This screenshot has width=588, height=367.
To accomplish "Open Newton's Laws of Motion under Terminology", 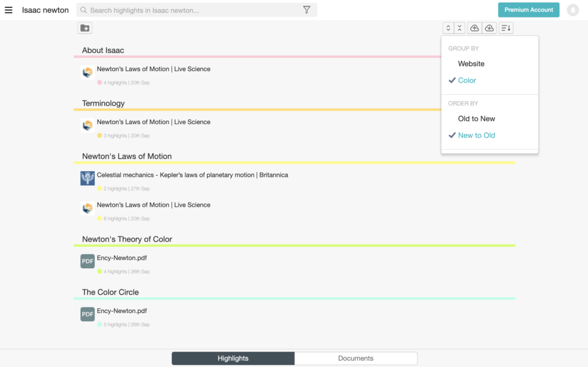I will click(x=153, y=122).
